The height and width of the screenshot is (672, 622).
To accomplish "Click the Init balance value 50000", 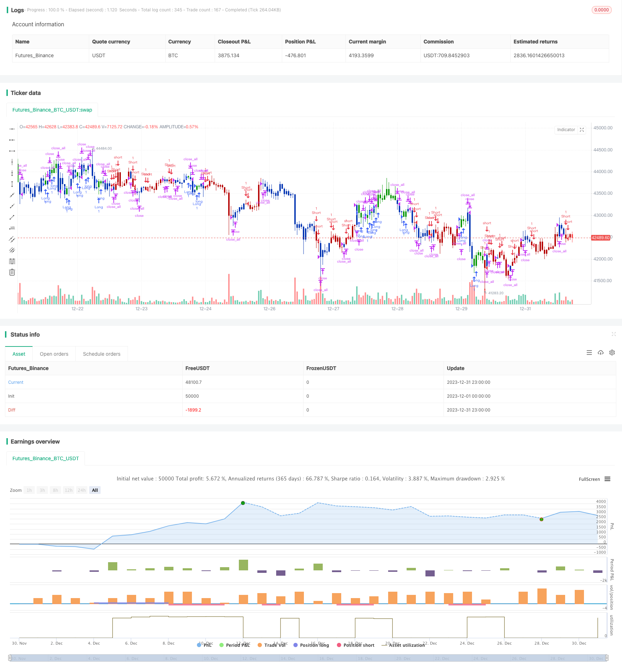I will coord(192,396).
